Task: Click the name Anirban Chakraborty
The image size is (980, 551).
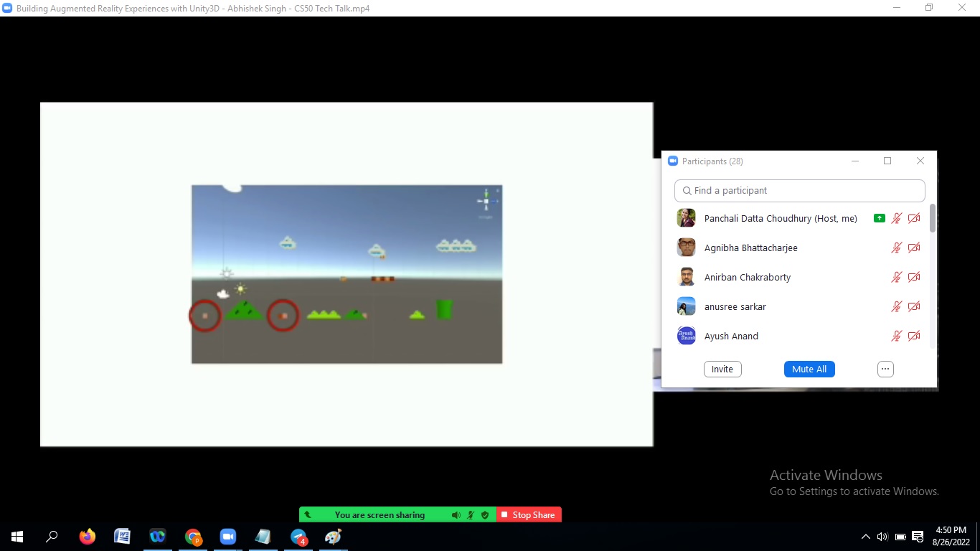Action: pos(748,277)
